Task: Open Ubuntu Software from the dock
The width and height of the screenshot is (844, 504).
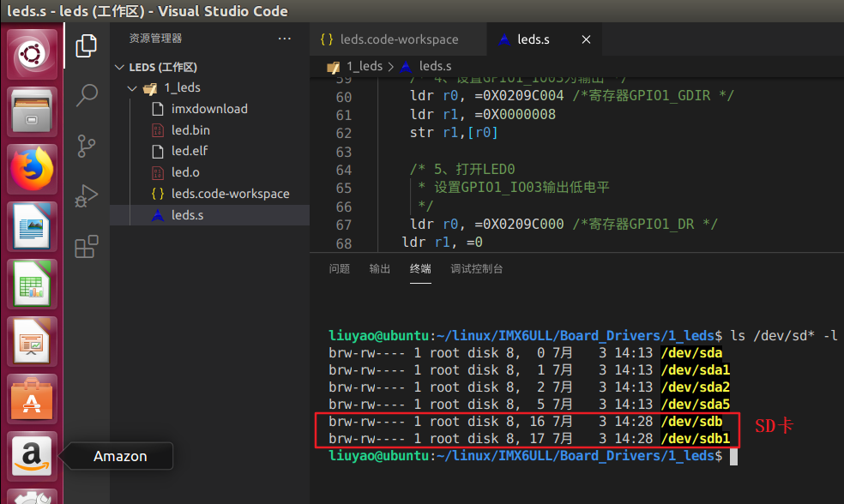Action: tap(33, 399)
